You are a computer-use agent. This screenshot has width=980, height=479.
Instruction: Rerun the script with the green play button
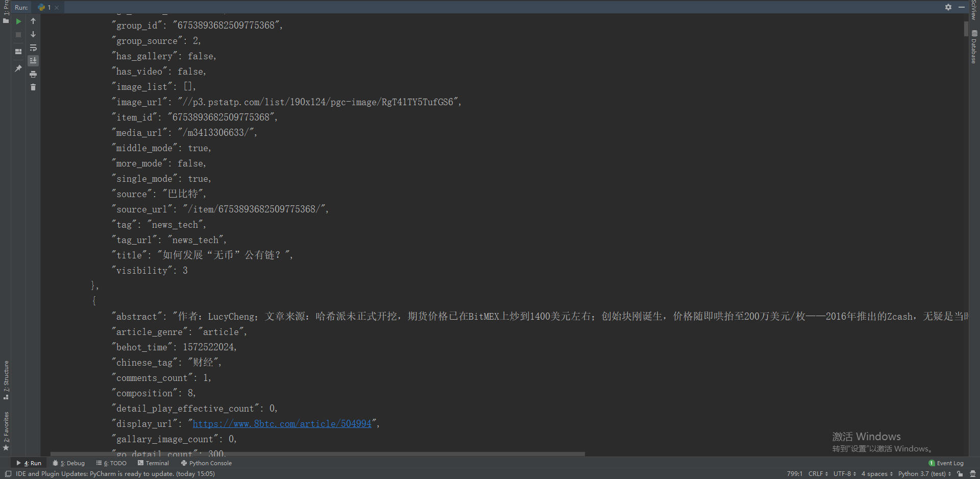coord(18,21)
